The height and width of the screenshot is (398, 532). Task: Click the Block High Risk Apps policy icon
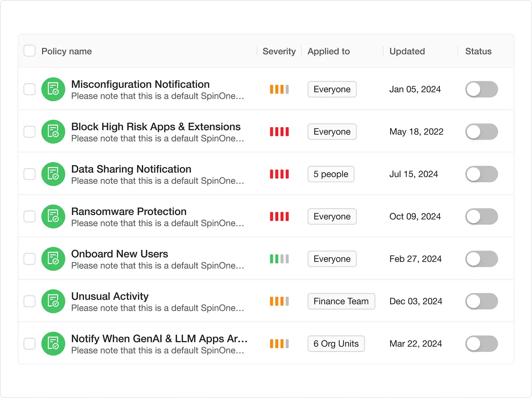[53, 132]
